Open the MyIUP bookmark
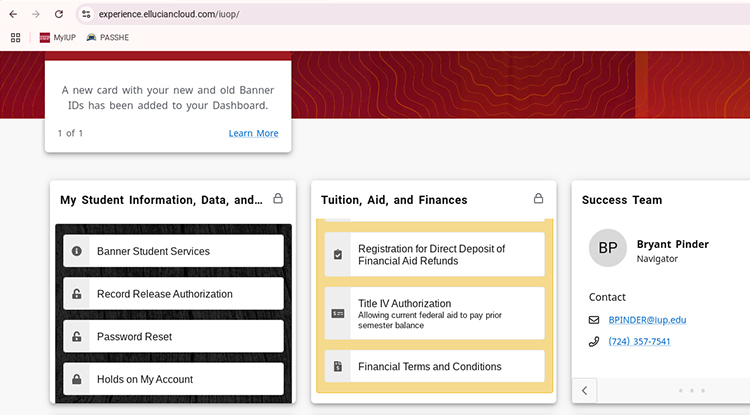This screenshot has width=750, height=415. coord(57,37)
